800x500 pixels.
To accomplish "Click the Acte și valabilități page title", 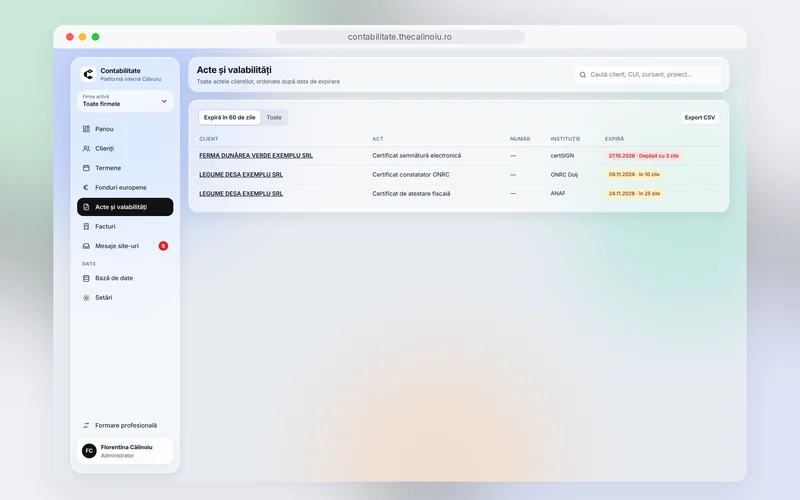I will pos(234,70).
